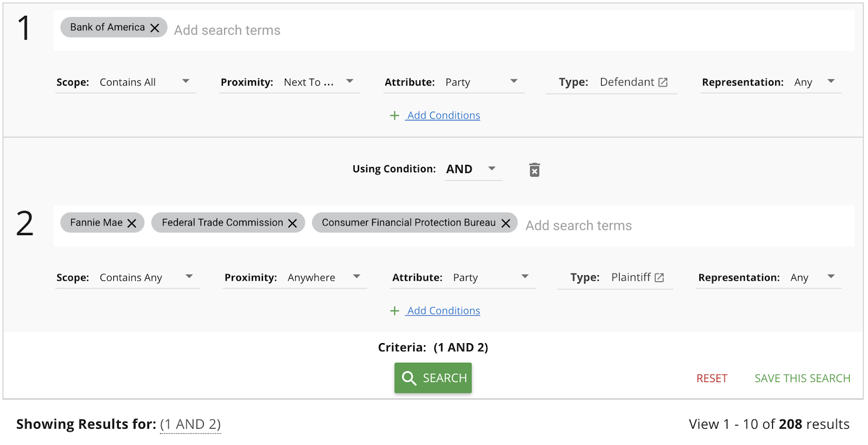Focus group 2 Add search terms field
The image size is (868, 445).
tap(686, 225)
